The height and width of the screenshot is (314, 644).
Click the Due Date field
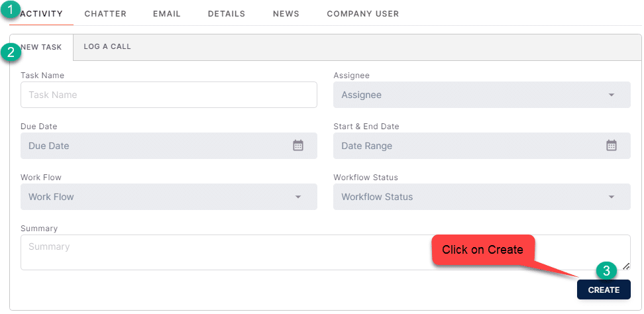169,146
